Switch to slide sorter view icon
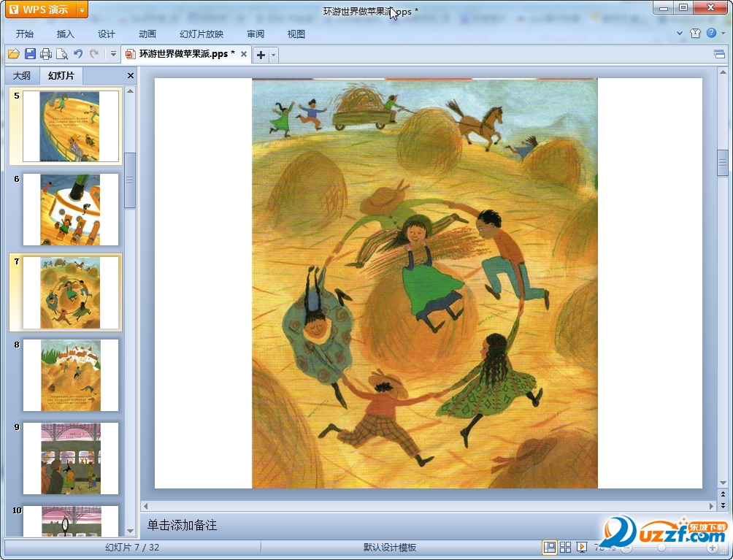 (x=565, y=547)
